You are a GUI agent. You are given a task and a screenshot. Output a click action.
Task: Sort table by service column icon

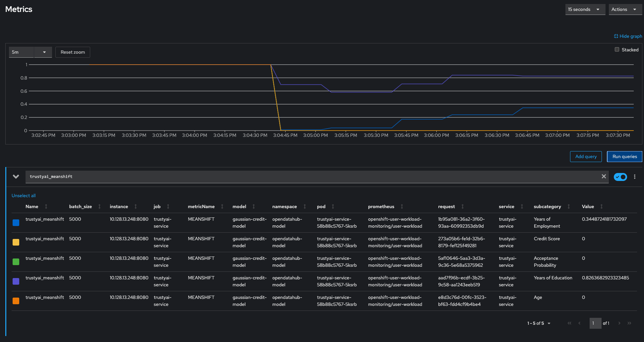click(x=522, y=206)
